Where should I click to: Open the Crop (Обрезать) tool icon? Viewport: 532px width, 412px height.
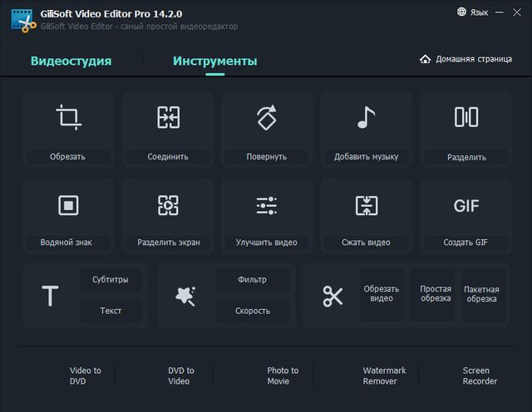67,117
